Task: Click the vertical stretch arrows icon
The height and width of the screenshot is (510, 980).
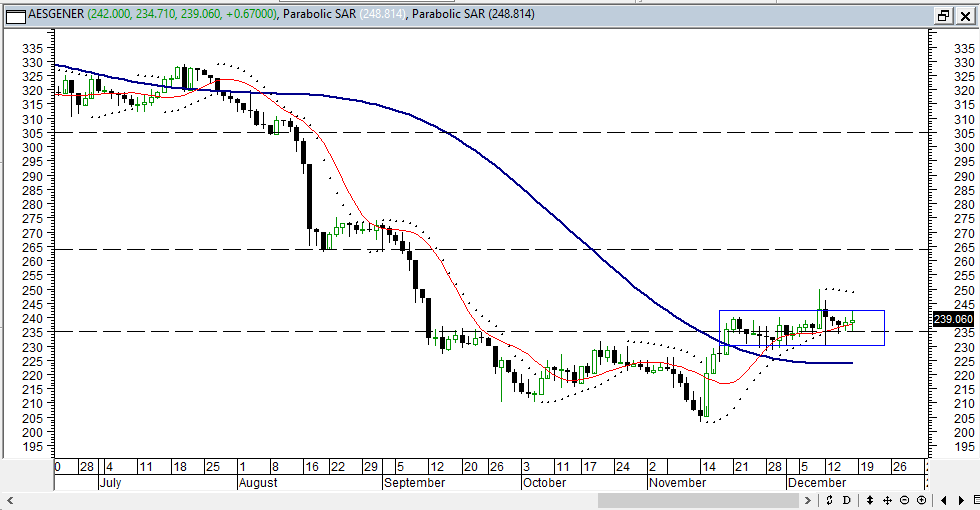Action: tap(870, 500)
